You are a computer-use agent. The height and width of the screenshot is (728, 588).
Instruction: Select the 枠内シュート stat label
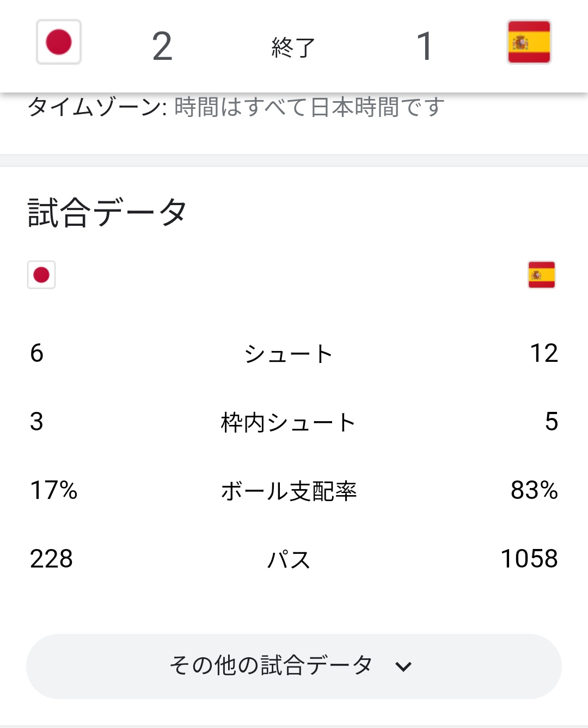pos(289,423)
